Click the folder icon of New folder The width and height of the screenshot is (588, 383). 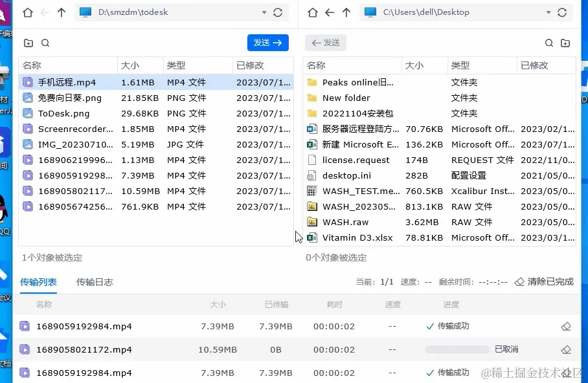click(312, 98)
